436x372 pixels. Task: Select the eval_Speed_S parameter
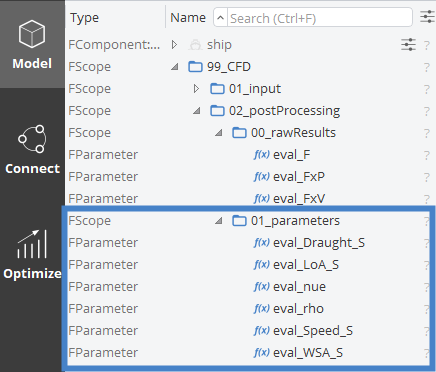click(x=313, y=331)
